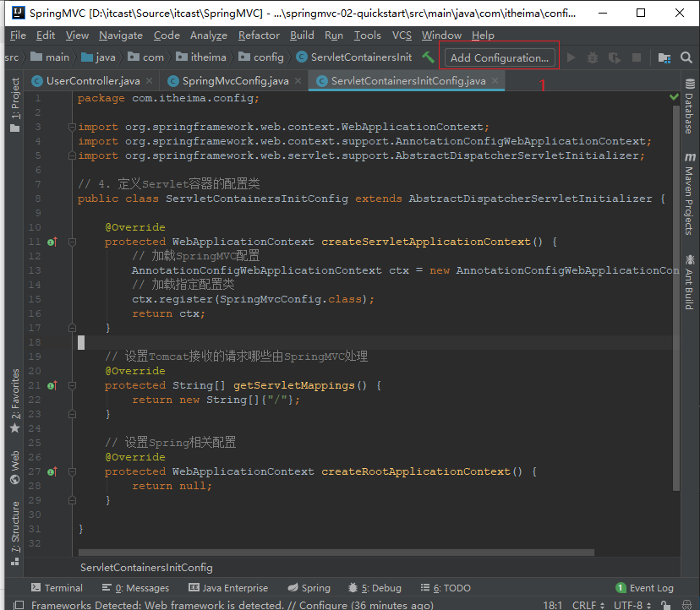The height and width of the screenshot is (610, 700).
Task: Close the UserController.java tab
Action: click(149, 81)
